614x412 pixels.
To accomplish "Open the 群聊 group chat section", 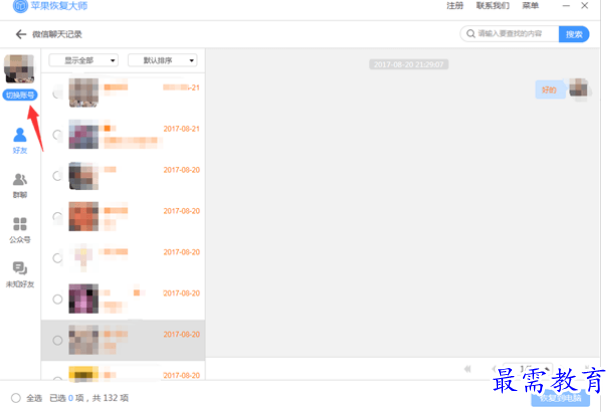I will coord(20,186).
